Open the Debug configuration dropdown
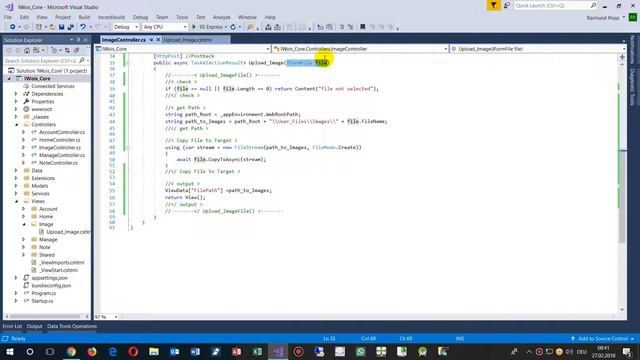 [126, 27]
